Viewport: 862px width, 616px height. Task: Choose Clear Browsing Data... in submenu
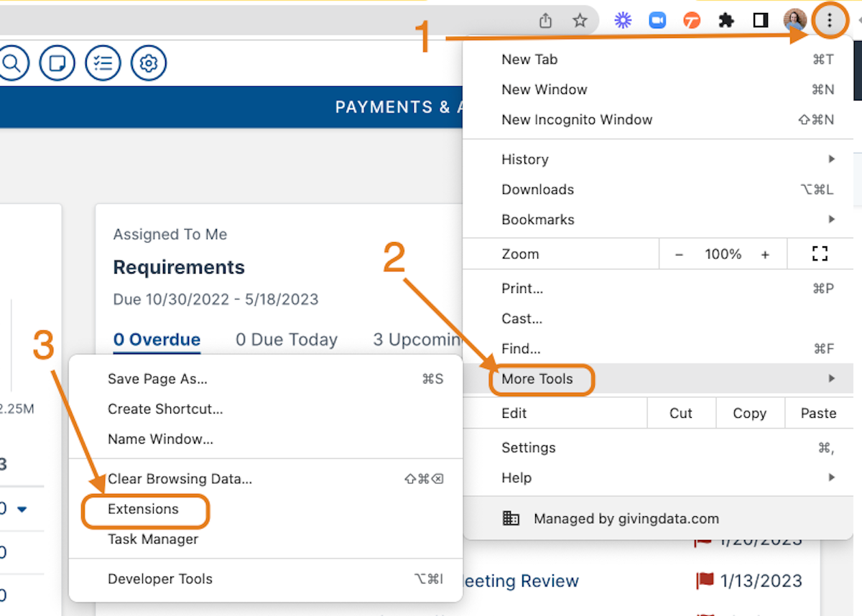[x=266, y=479]
